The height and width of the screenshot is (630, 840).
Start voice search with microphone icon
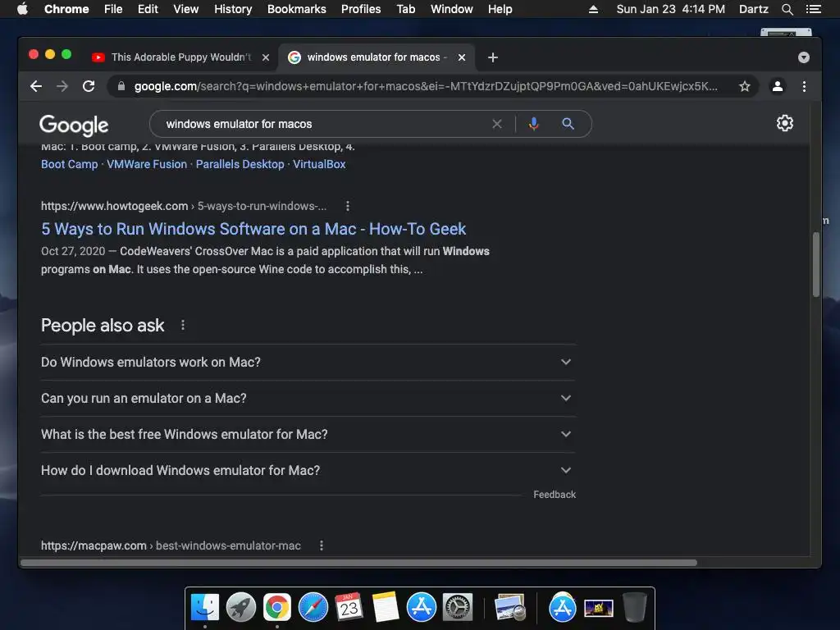point(533,124)
